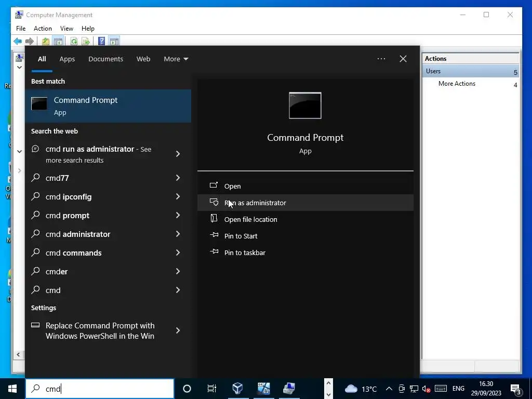The width and height of the screenshot is (532, 399).
Task: Click the weather cloud icon in taskbar
Action: click(351, 389)
